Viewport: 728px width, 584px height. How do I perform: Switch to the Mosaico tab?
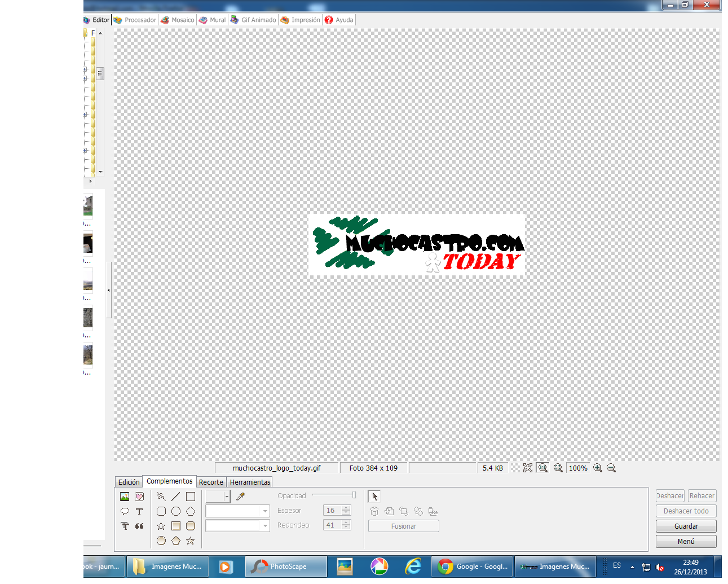[x=177, y=20]
